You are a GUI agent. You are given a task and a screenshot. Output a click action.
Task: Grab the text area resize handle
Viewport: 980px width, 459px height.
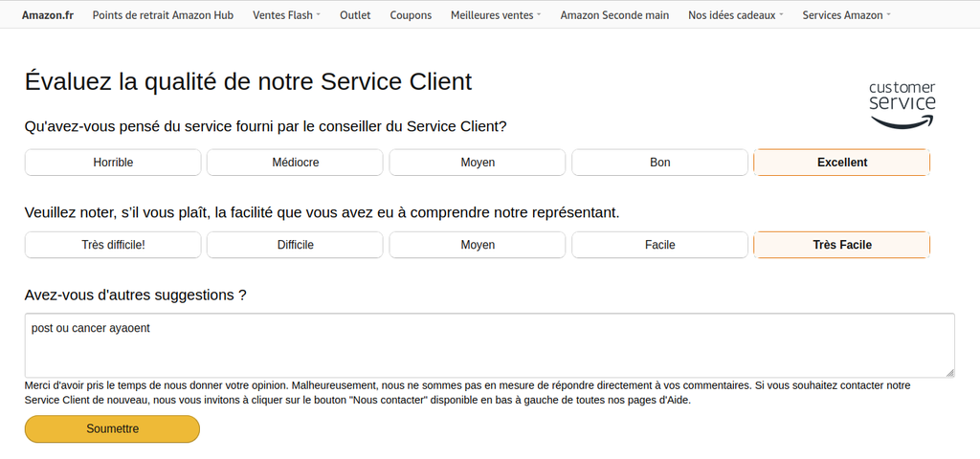point(950,373)
